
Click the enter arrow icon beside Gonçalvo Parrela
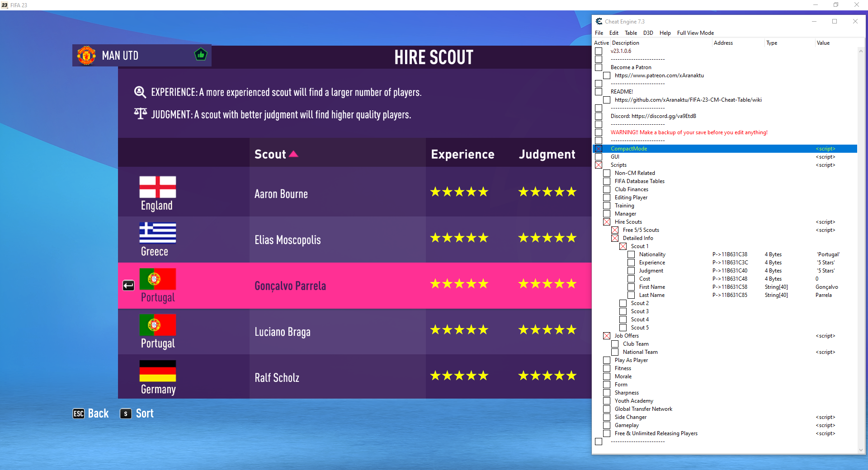tap(128, 286)
